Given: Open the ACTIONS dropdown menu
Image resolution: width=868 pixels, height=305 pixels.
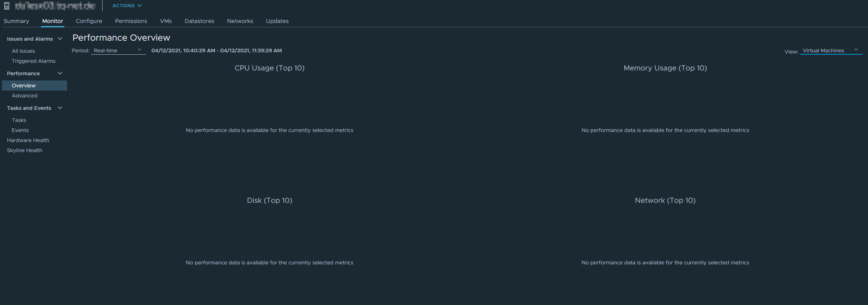Looking at the screenshot, I should point(127,6).
